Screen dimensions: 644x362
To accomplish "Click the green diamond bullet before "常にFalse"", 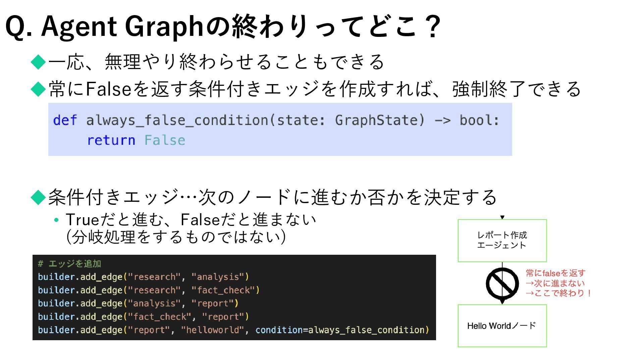I will coord(38,89).
